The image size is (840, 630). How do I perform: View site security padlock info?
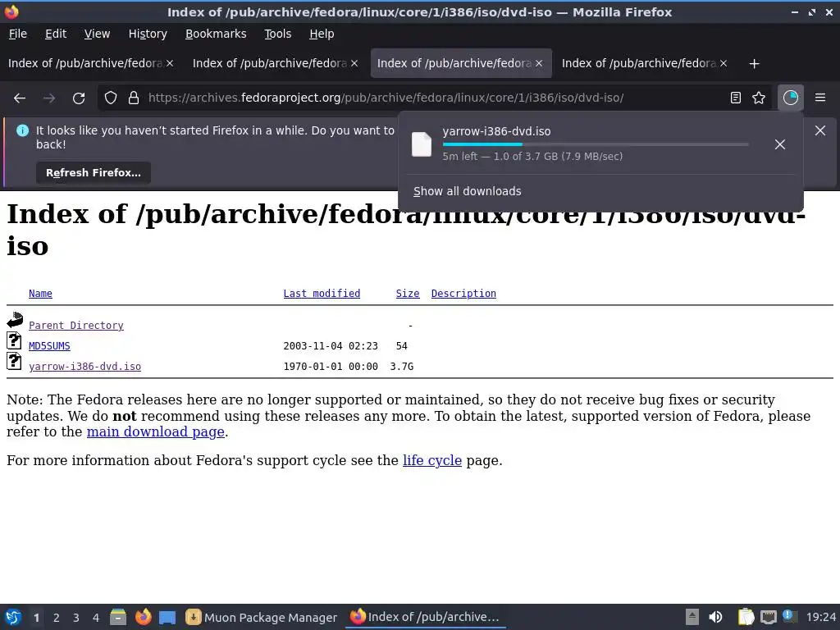[x=134, y=98]
